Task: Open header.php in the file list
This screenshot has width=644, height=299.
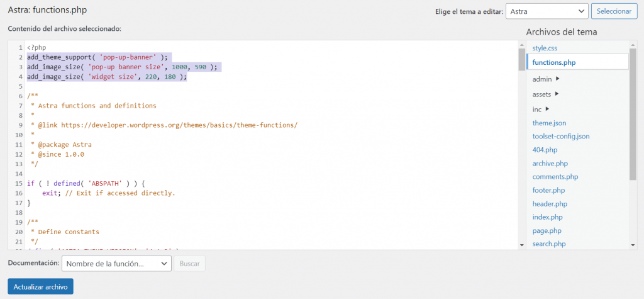Action: [x=550, y=204]
